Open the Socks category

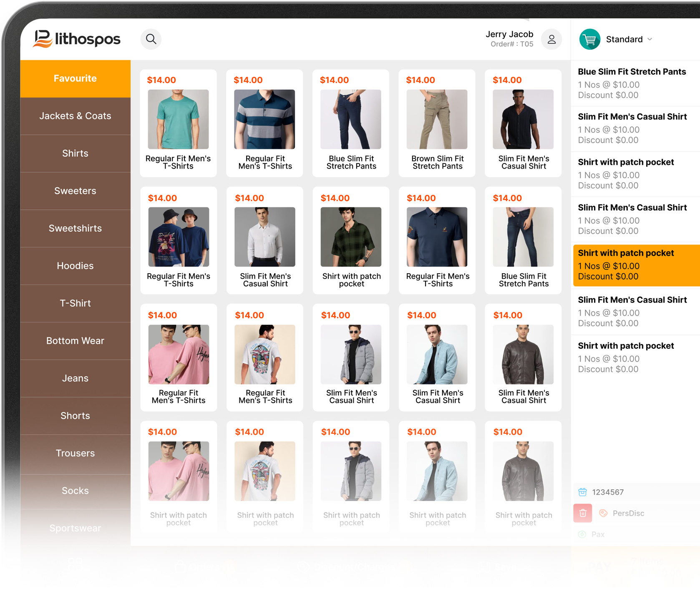point(75,491)
